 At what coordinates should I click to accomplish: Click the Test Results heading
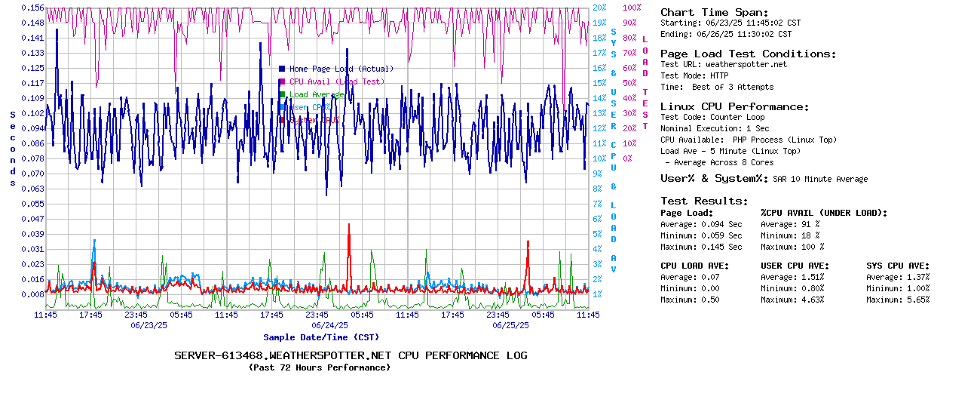click(x=704, y=201)
